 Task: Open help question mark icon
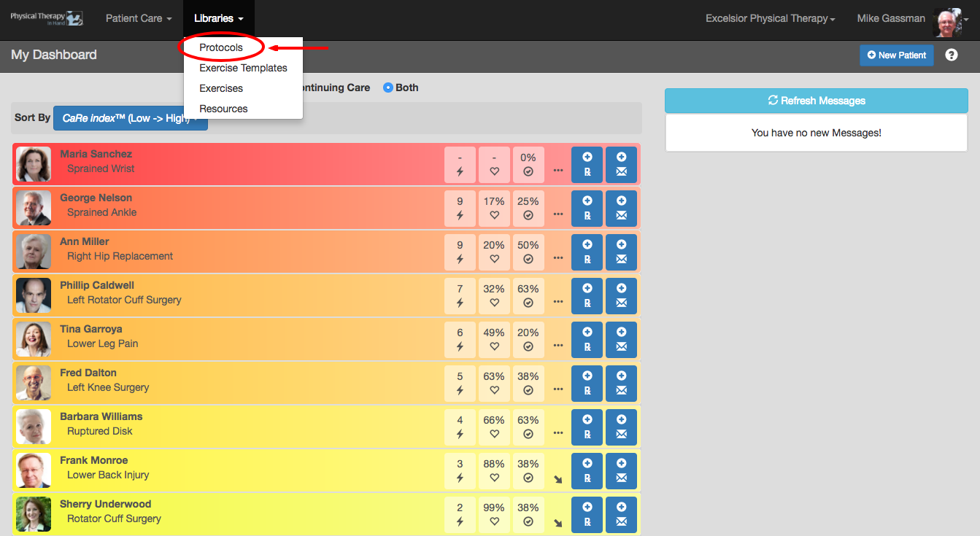(952, 55)
